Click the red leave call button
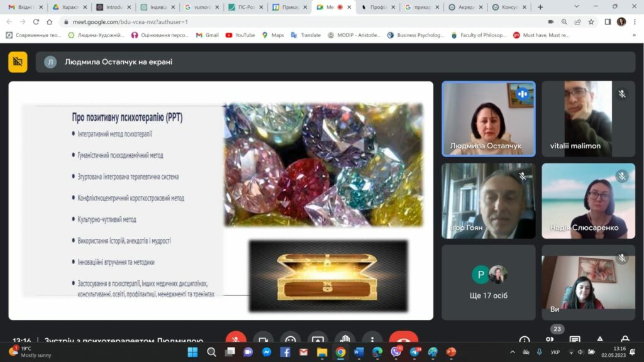This screenshot has height=362, width=644. (x=403, y=340)
